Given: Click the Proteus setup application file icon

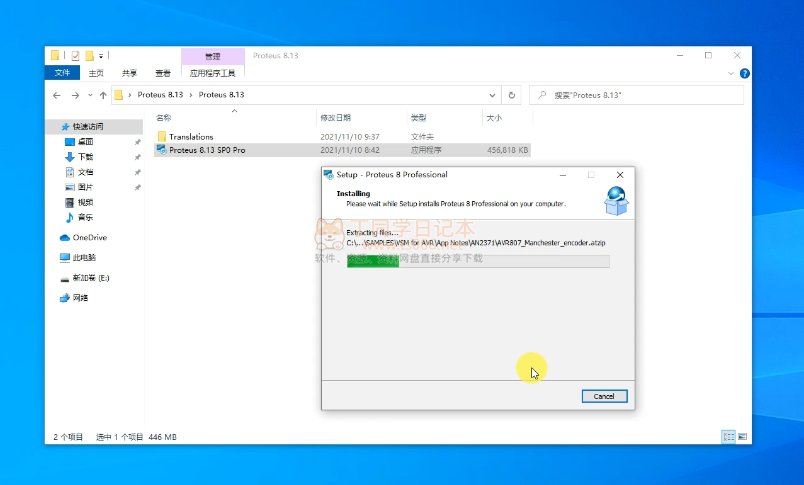Looking at the screenshot, I should pyautogui.click(x=162, y=150).
